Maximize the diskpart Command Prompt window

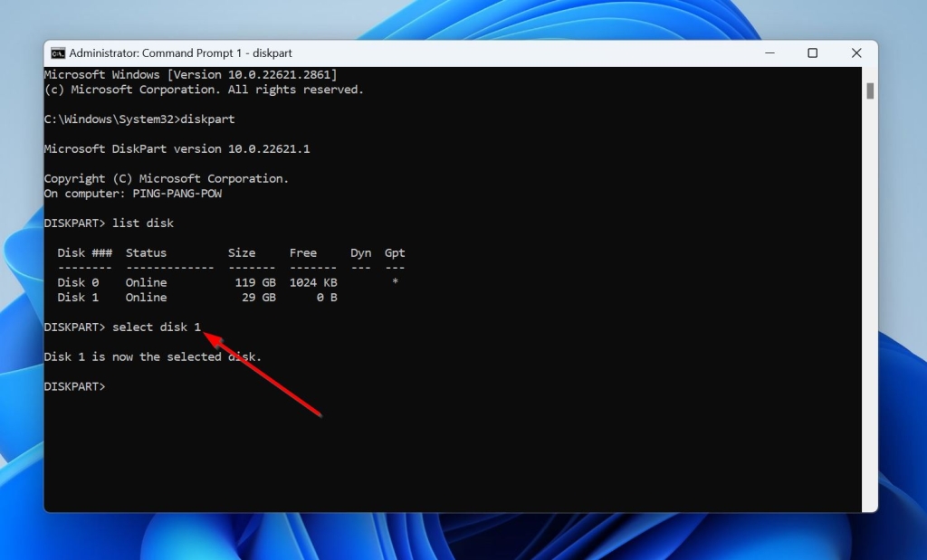(812, 53)
